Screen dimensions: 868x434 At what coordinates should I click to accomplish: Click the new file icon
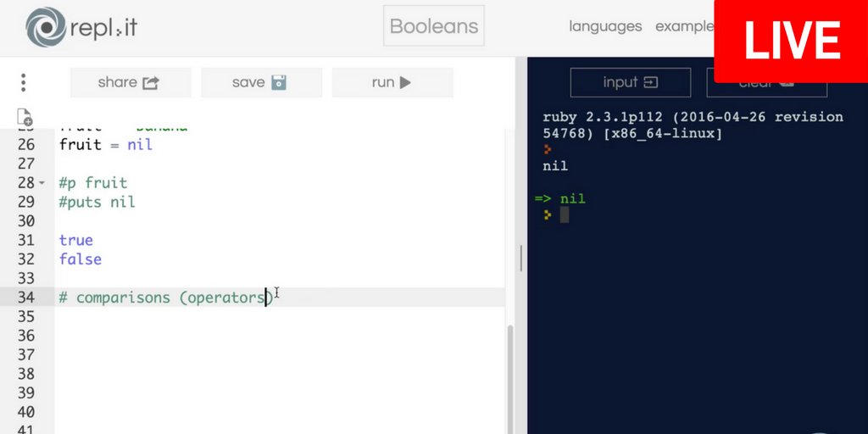coord(25,117)
